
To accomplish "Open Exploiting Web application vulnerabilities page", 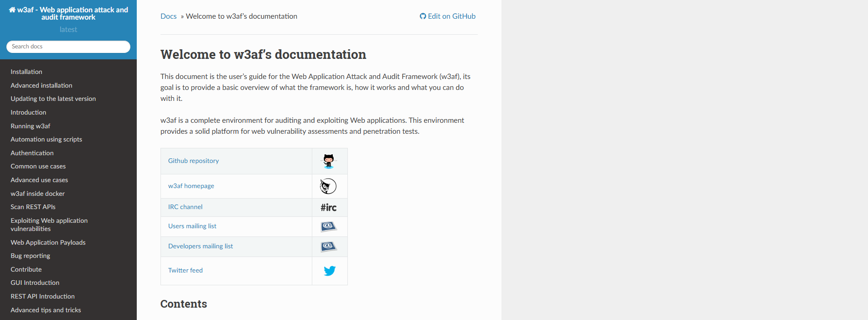I will coord(49,225).
